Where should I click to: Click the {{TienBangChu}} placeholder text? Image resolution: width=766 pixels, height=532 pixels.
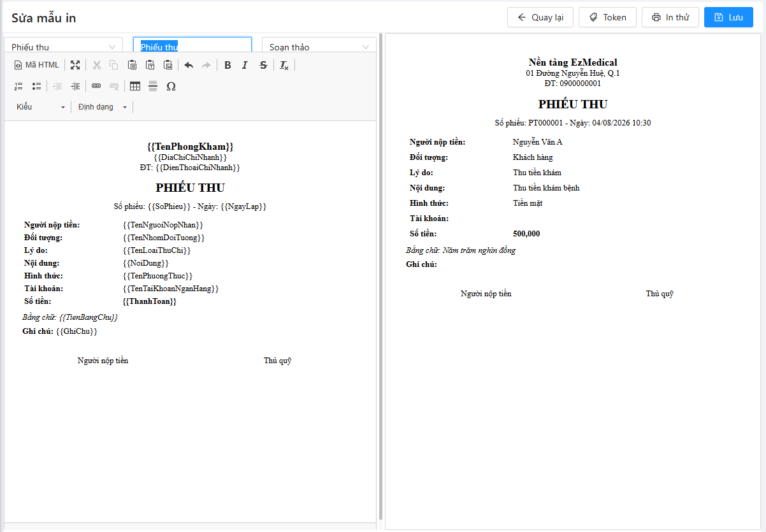[89, 317]
